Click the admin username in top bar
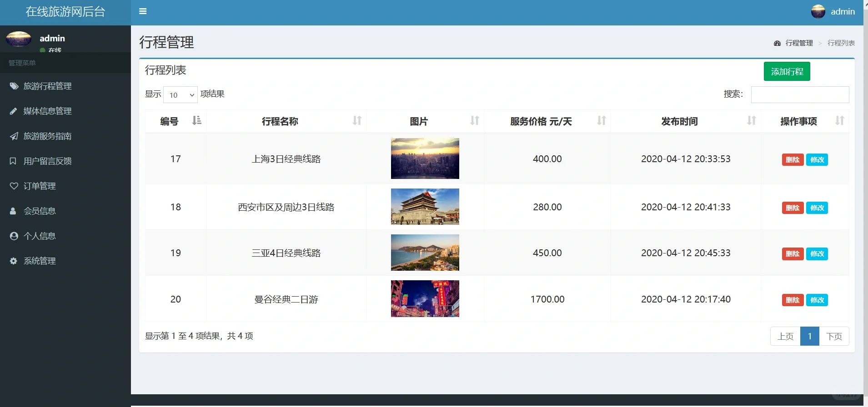The height and width of the screenshot is (407, 868). (843, 12)
